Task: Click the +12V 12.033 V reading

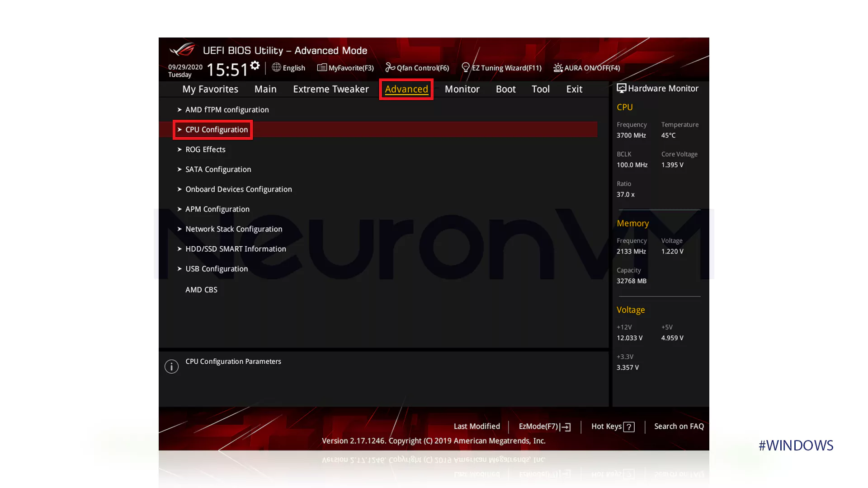Action: pyautogui.click(x=629, y=338)
